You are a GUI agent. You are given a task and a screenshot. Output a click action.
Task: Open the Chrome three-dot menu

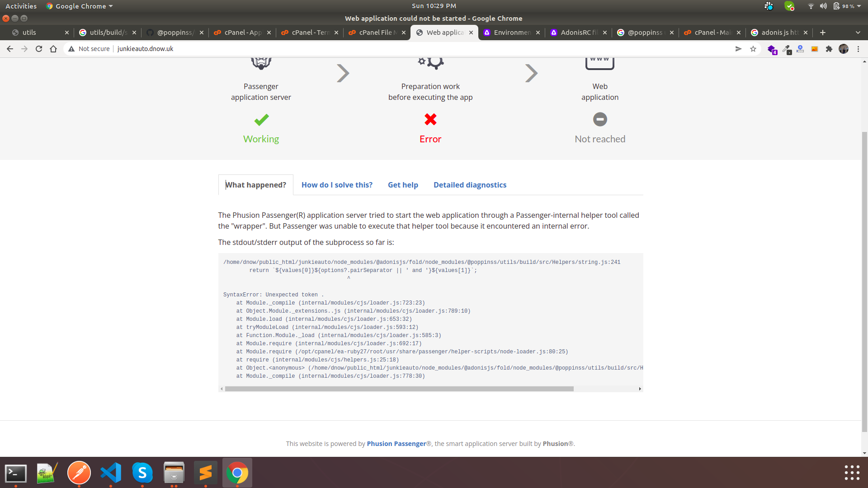tap(858, 48)
